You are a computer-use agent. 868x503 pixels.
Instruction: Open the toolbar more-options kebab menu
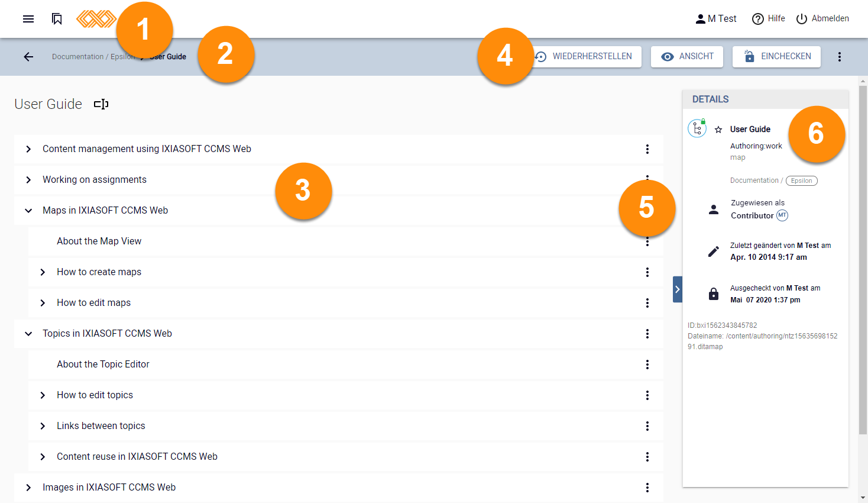click(840, 57)
